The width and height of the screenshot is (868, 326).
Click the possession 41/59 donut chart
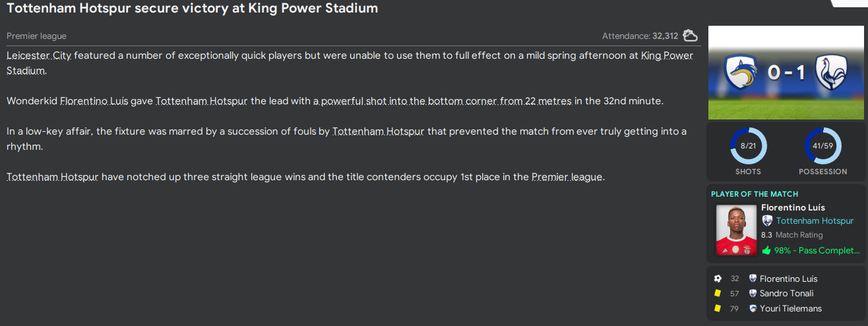pos(822,146)
